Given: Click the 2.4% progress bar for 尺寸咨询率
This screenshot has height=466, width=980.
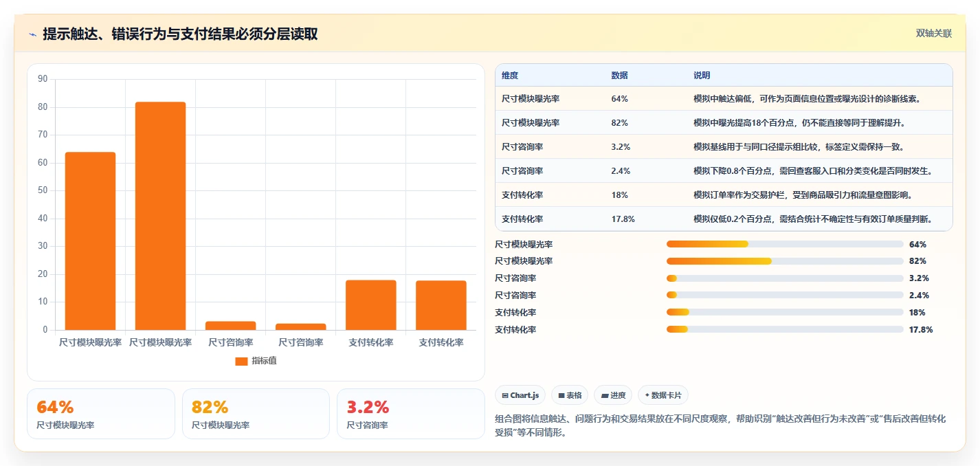Looking at the screenshot, I should 785,296.
